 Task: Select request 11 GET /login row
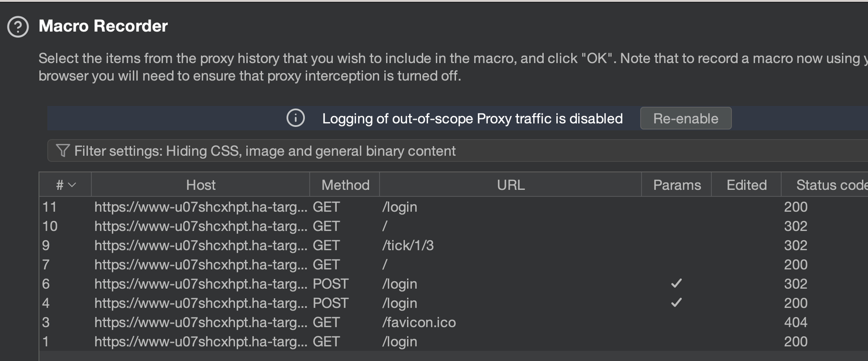tap(399, 207)
